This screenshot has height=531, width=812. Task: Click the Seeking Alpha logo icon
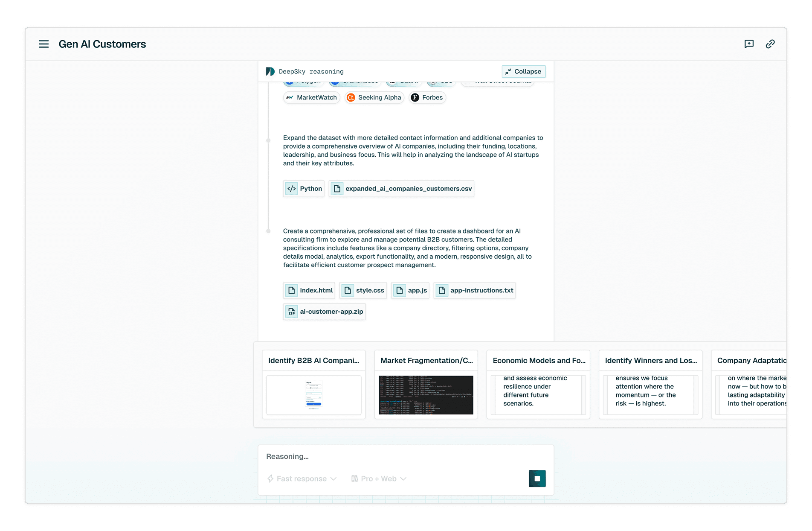351,98
